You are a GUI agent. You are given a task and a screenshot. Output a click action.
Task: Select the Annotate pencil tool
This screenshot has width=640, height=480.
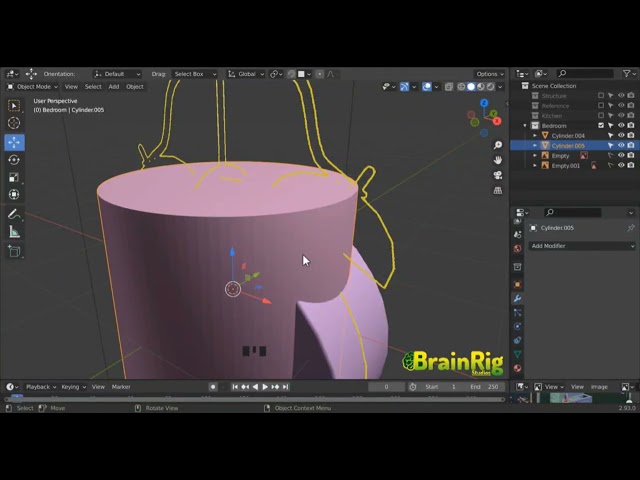(14, 214)
